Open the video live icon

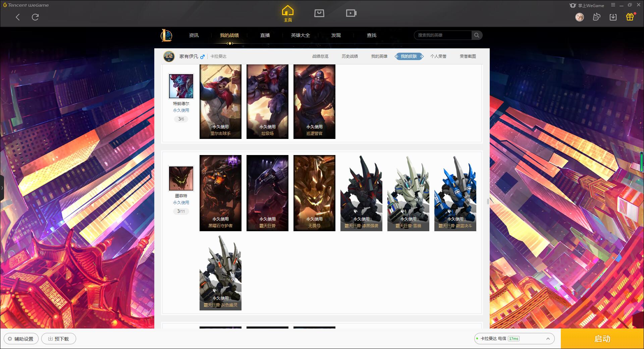(351, 13)
